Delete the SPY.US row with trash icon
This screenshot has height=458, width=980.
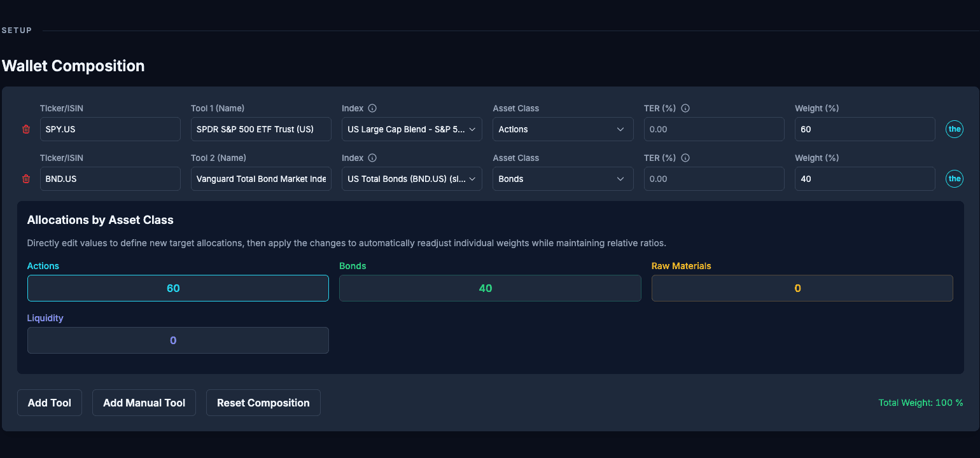26,129
